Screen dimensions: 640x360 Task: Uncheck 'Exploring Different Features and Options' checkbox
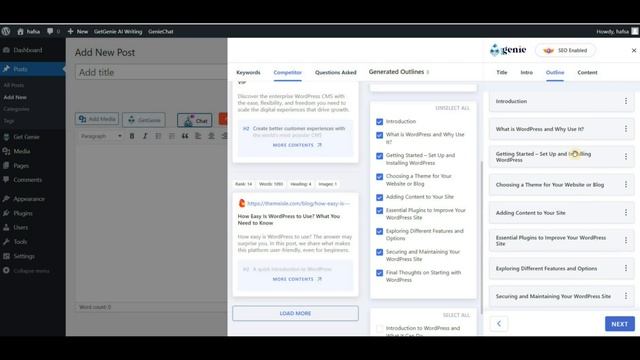(380, 231)
